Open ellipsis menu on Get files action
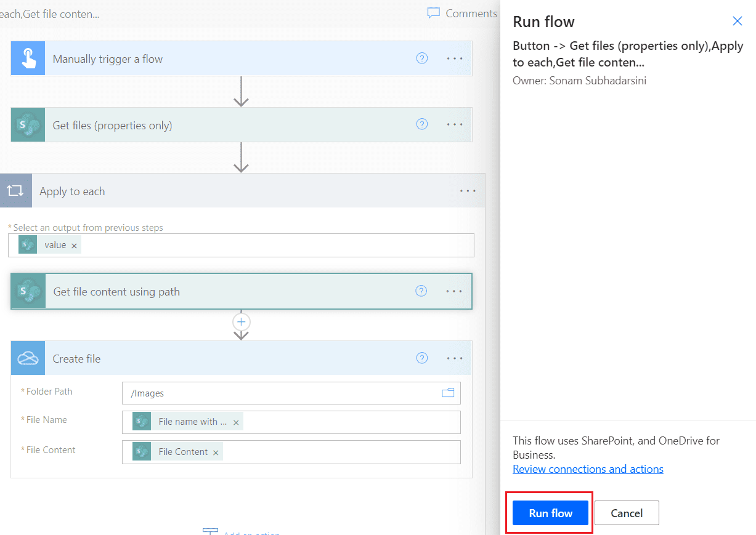The height and width of the screenshot is (535, 756). [x=454, y=124]
